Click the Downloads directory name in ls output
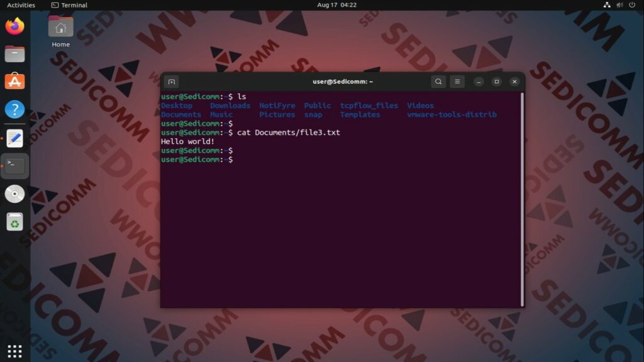 (x=230, y=106)
